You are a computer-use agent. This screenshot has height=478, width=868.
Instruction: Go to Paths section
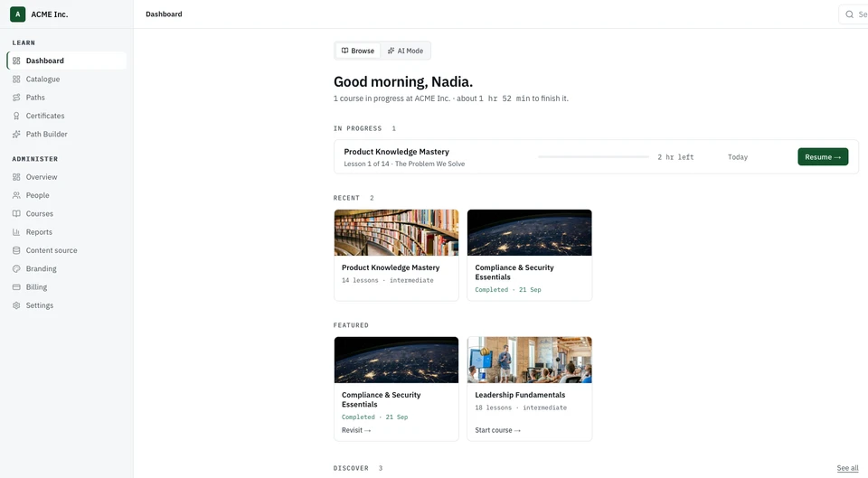(x=66, y=98)
